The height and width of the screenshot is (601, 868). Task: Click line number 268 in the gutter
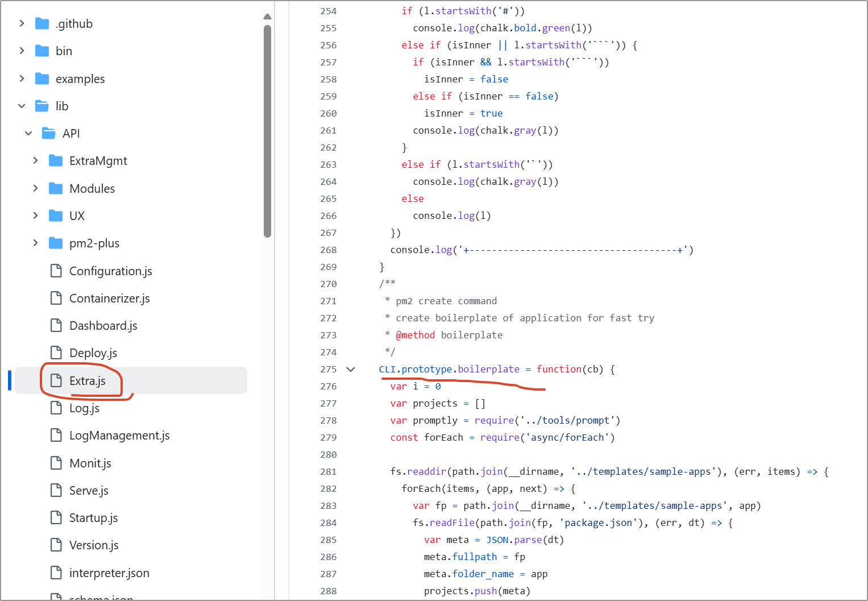(x=329, y=250)
